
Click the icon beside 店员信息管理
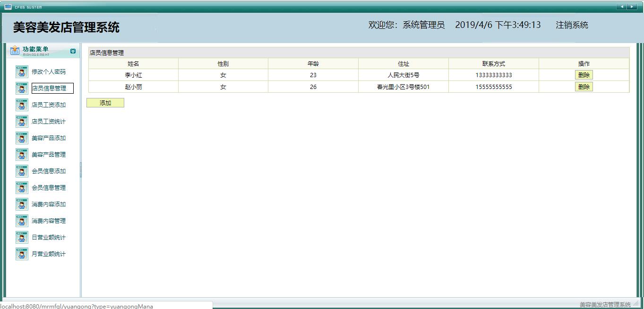22,88
